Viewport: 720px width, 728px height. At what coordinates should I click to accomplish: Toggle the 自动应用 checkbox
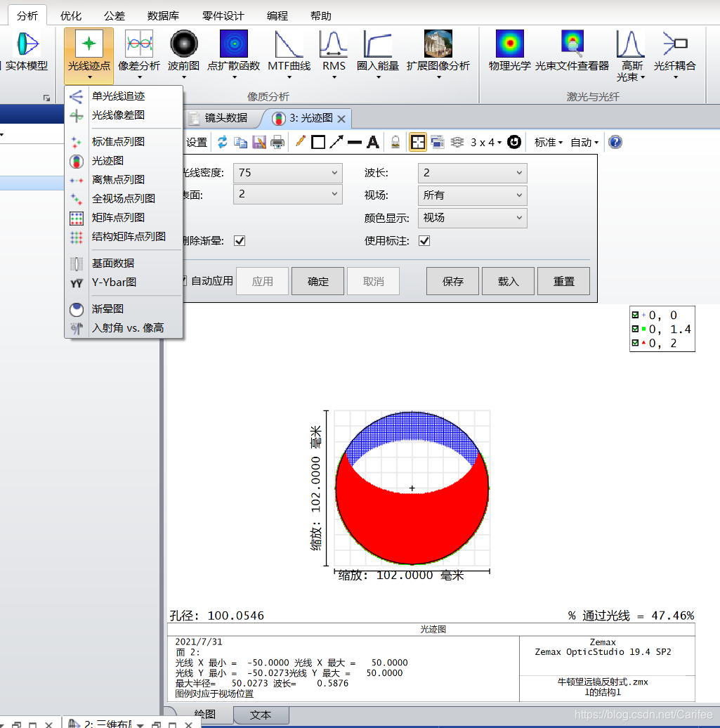(x=183, y=281)
